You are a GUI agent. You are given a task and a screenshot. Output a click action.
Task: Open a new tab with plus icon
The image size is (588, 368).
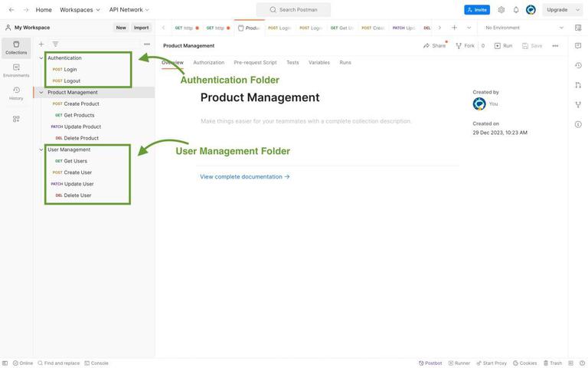454,28
